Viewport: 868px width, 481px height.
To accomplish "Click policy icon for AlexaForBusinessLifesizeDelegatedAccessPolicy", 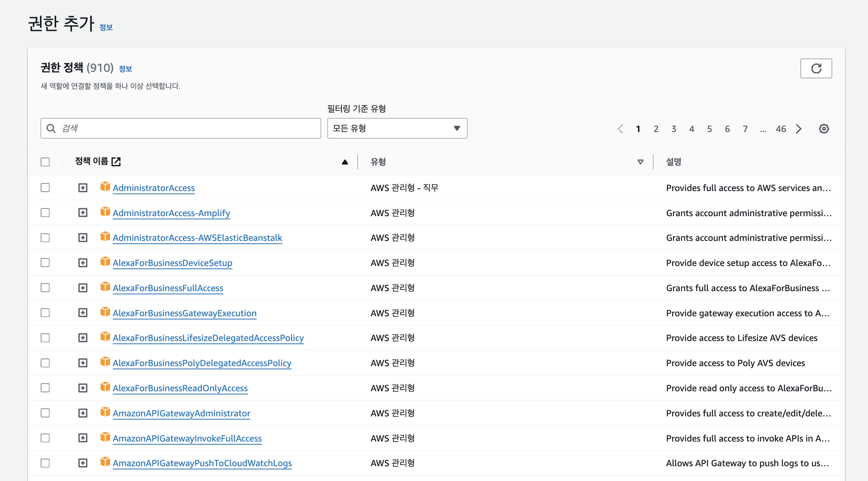I will tap(105, 337).
